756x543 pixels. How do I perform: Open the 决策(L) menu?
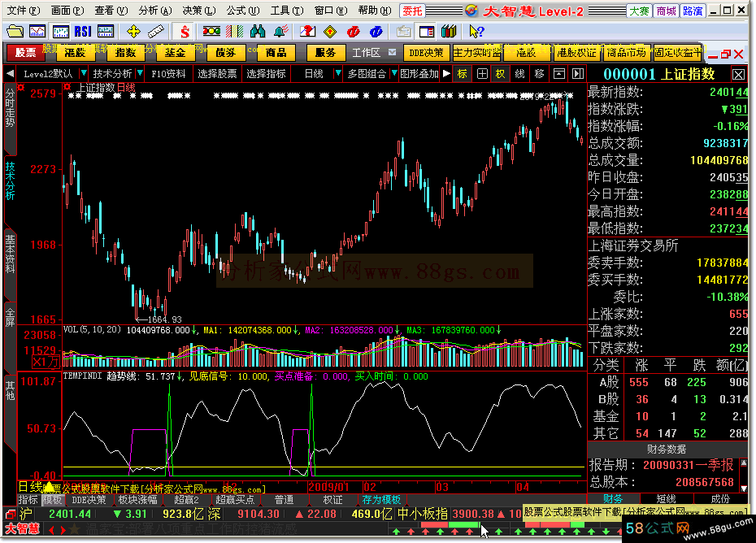tap(198, 10)
